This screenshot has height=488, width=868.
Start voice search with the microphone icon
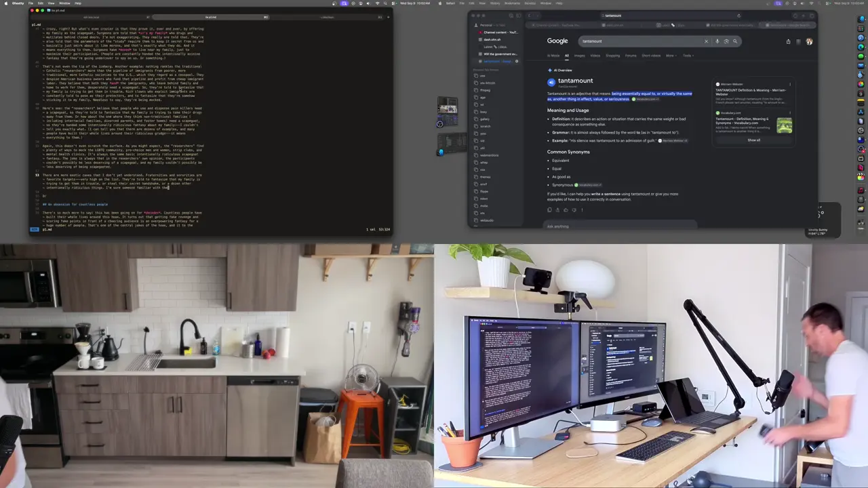pyautogui.click(x=717, y=41)
